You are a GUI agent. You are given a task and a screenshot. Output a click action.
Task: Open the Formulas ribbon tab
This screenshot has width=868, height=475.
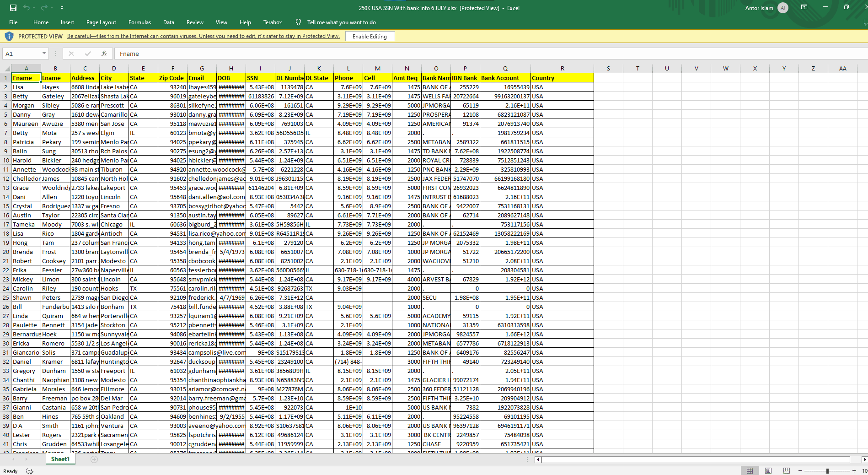(139, 22)
